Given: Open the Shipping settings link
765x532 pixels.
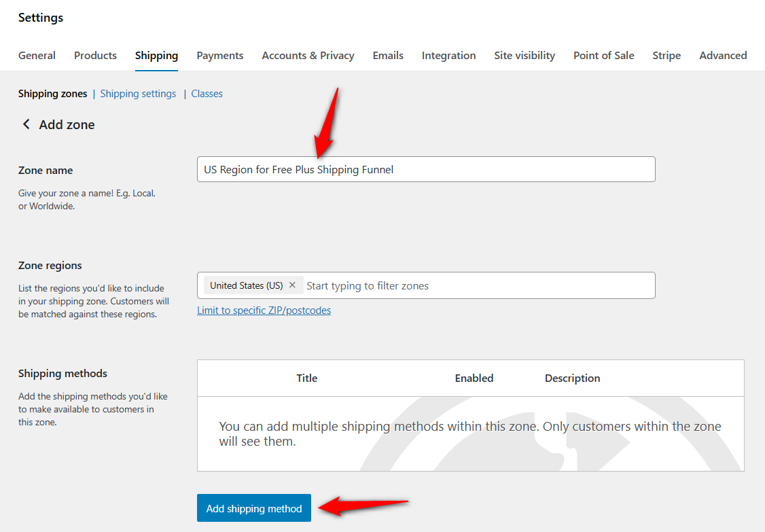Looking at the screenshot, I should (138, 93).
